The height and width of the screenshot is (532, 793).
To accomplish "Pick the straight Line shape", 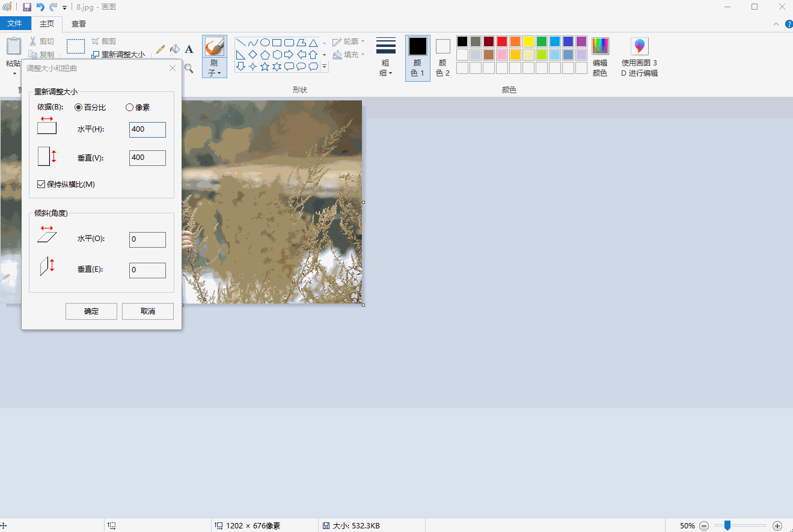I will click(240, 43).
